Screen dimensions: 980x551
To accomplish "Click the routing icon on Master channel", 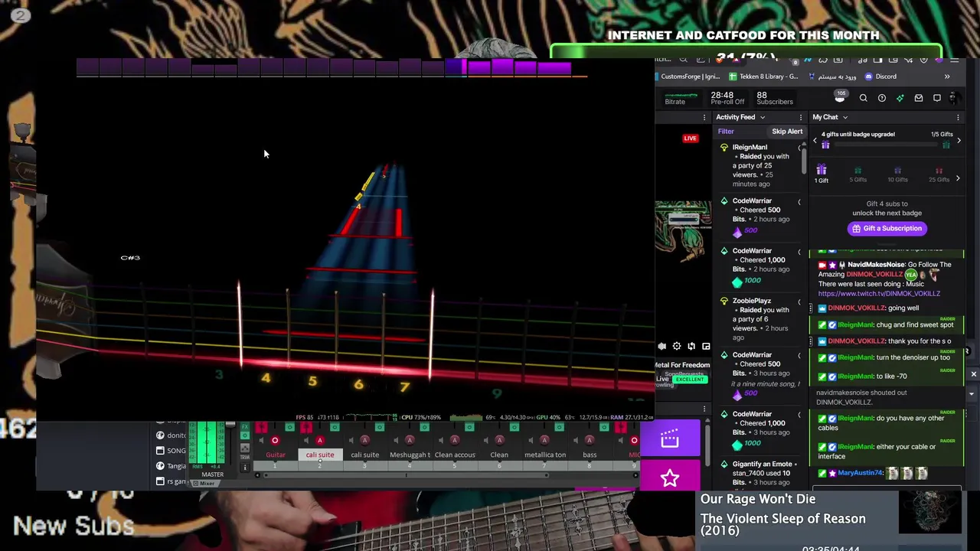I will tap(245, 448).
